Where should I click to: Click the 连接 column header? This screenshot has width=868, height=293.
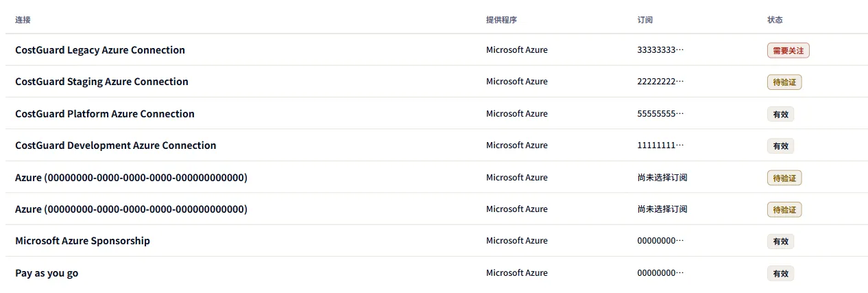[x=23, y=20]
